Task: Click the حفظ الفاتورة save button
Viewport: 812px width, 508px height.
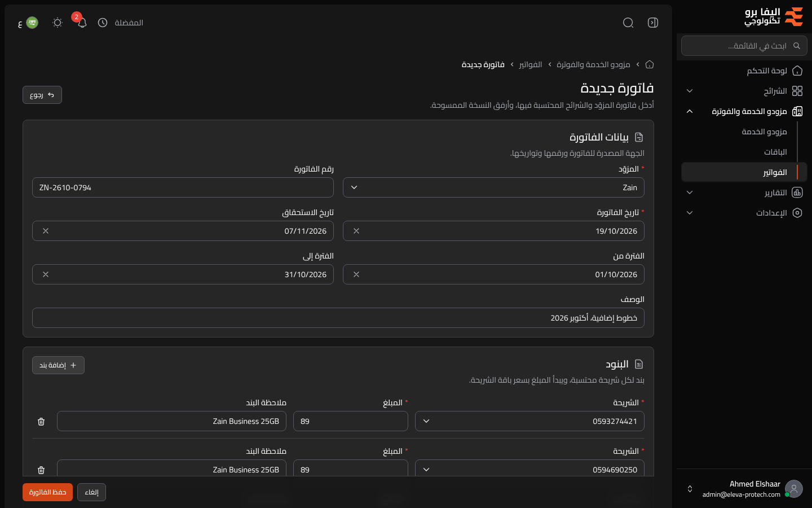Action: 47,492
